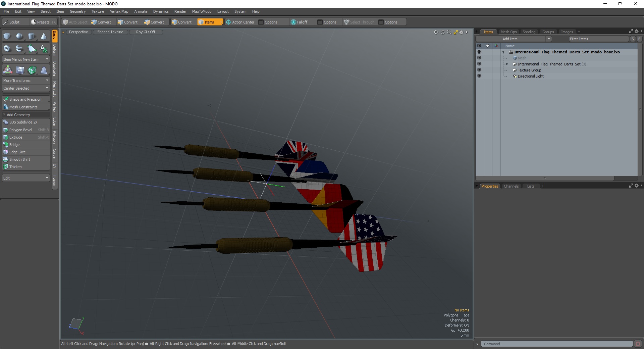Expand International_Flag_Themed_Darts_Set group
This screenshot has height=349, width=644.
coord(507,64)
